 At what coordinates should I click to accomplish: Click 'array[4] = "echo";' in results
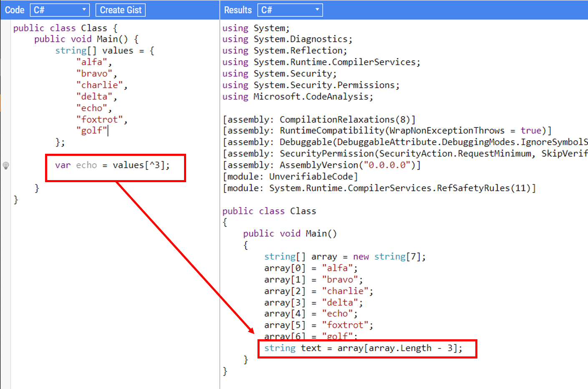tap(311, 313)
